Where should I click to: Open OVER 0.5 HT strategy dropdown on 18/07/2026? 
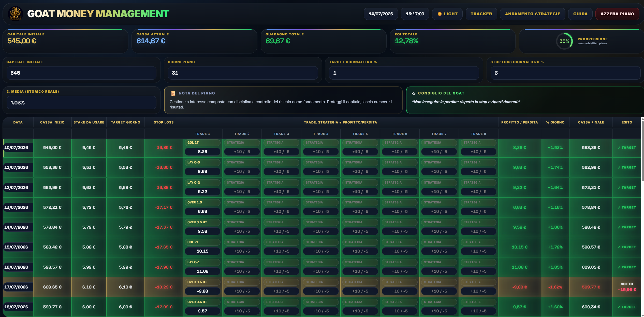(x=202, y=302)
